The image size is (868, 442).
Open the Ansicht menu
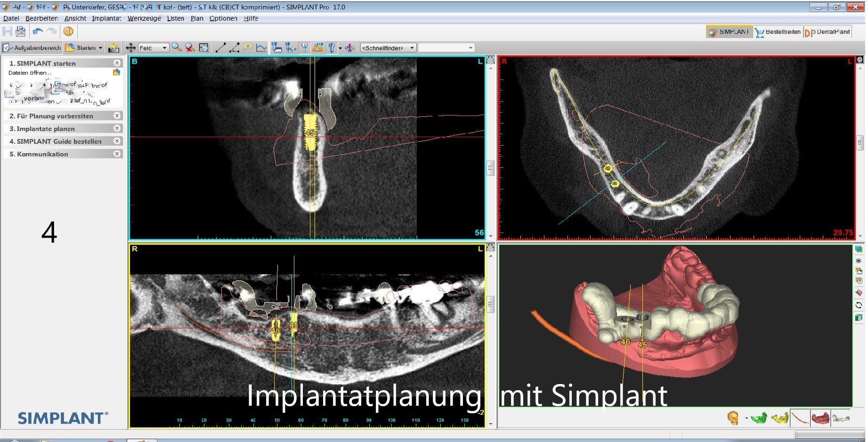pyautogui.click(x=75, y=18)
